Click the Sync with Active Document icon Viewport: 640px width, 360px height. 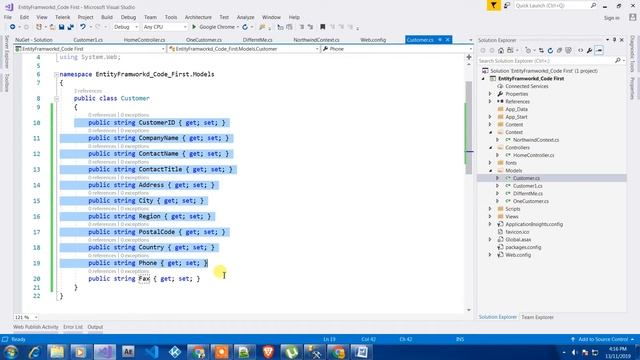[541, 51]
